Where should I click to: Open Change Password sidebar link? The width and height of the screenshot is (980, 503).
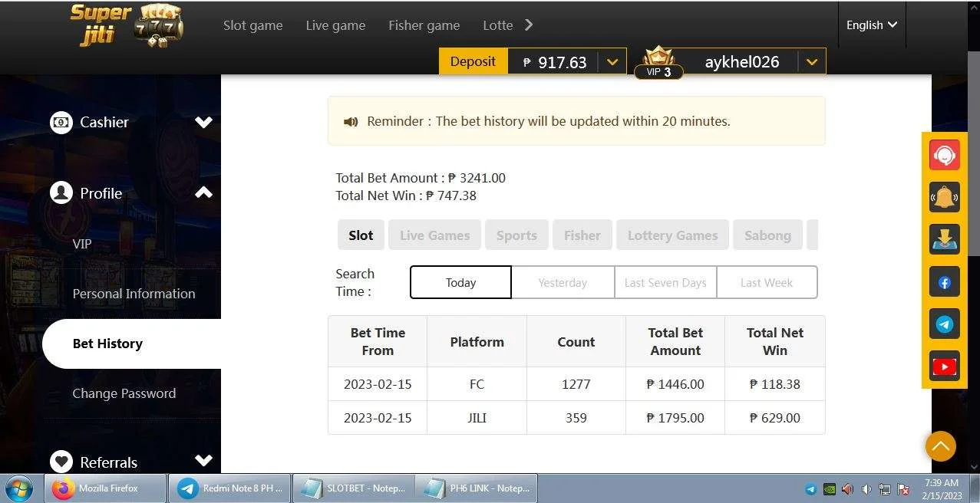click(124, 393)
